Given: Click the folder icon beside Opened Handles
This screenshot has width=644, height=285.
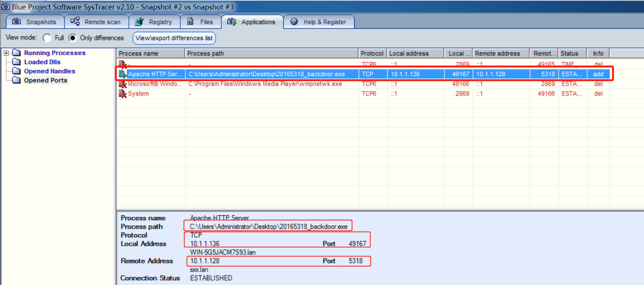Looking at the screenshot, I should [x=16, y=71].
